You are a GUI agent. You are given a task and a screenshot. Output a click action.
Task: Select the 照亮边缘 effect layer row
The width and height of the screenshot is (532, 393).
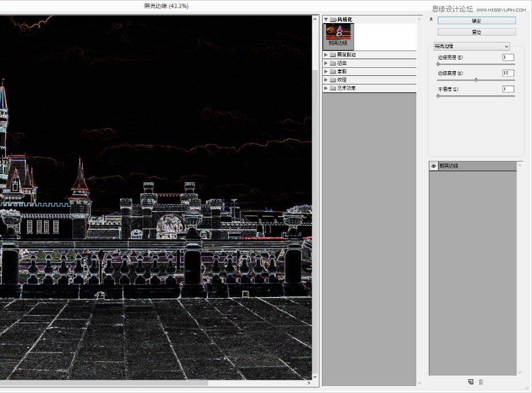tap(473, 166)
